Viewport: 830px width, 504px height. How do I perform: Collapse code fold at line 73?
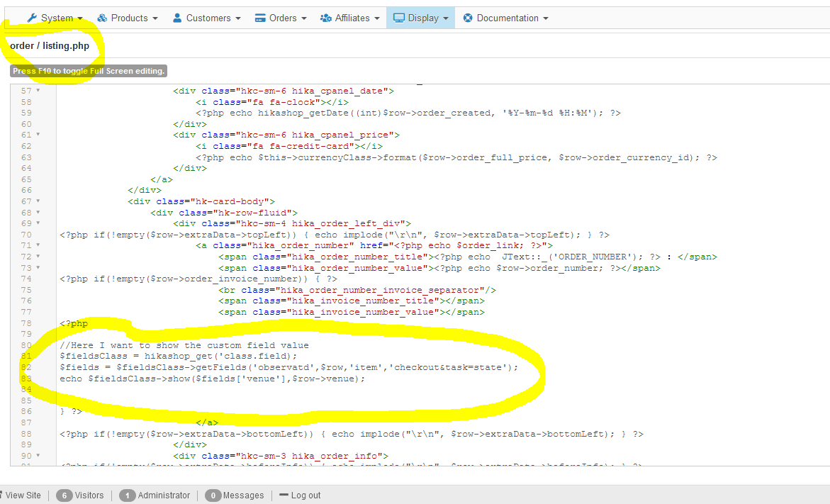point(38,267)
